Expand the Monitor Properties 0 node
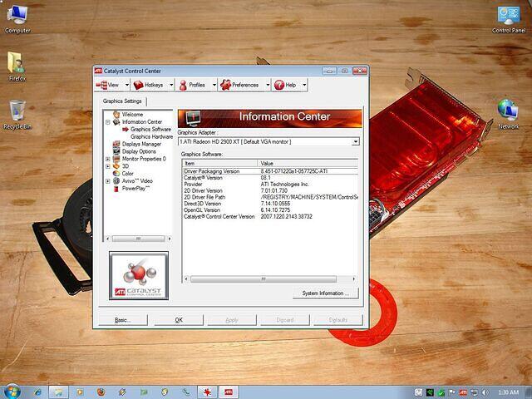 107,159
